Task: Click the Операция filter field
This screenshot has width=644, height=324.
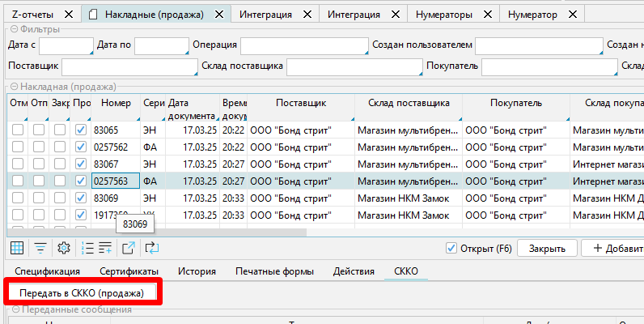Action: 303,45
